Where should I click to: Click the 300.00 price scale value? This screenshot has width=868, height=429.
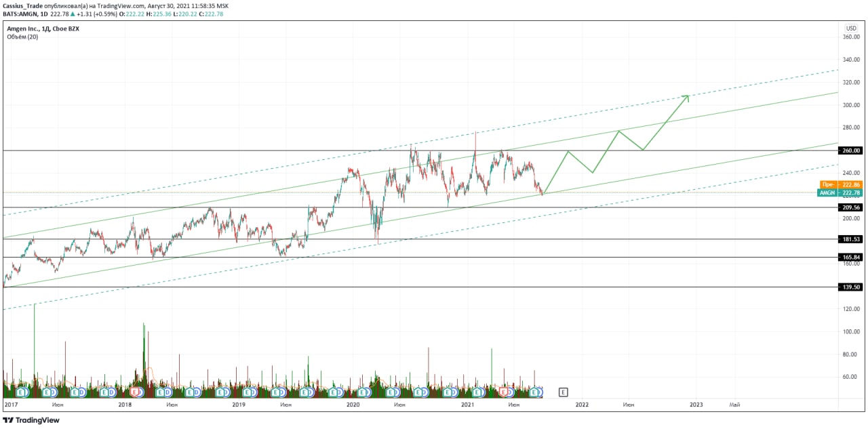point(852,105)
